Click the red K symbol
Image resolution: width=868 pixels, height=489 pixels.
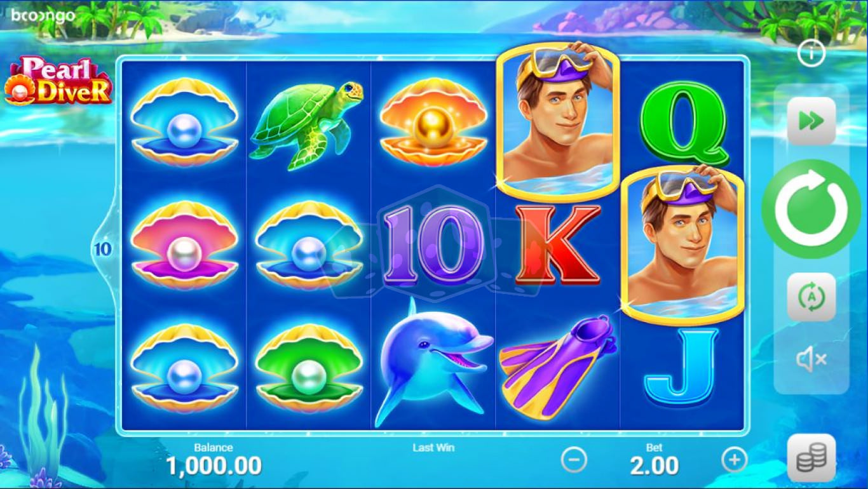pyautogui.click(x=557, y=245)
